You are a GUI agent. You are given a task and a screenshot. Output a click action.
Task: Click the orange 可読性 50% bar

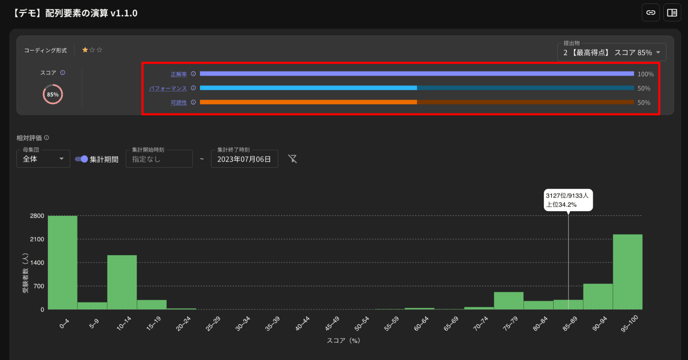[x=417, y=102]
